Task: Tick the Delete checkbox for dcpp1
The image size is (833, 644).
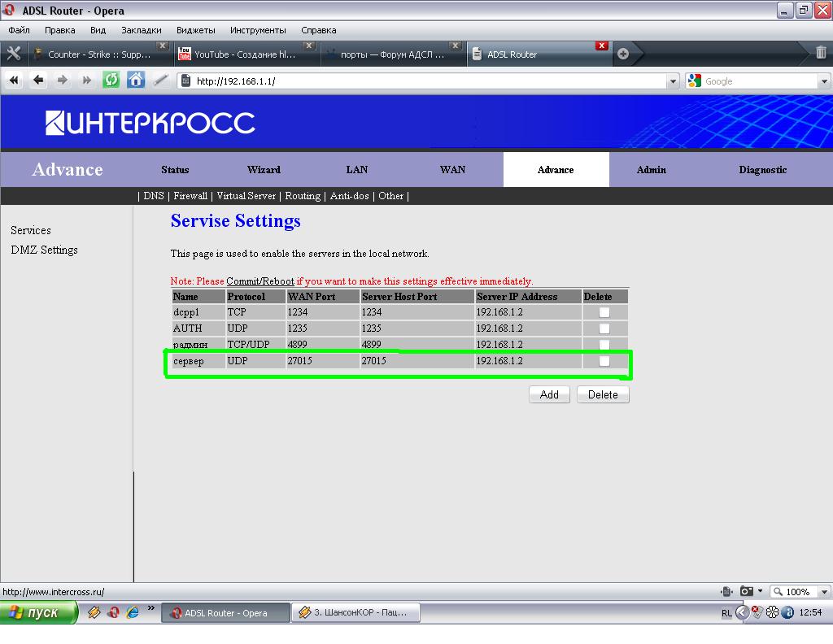Action: [x=604, y=312]
